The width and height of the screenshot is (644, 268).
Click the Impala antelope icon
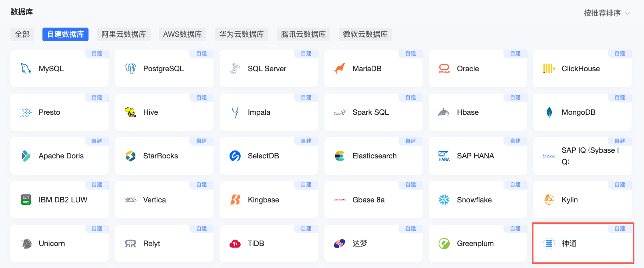tap(235, 112)
